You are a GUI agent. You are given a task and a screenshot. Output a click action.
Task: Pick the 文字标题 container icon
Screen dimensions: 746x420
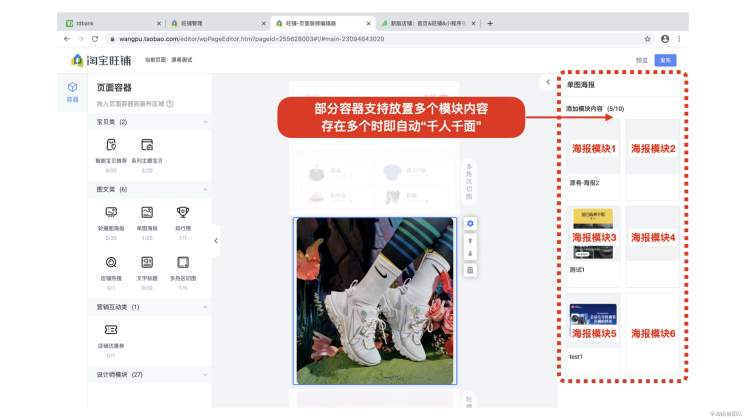point(147,262)
